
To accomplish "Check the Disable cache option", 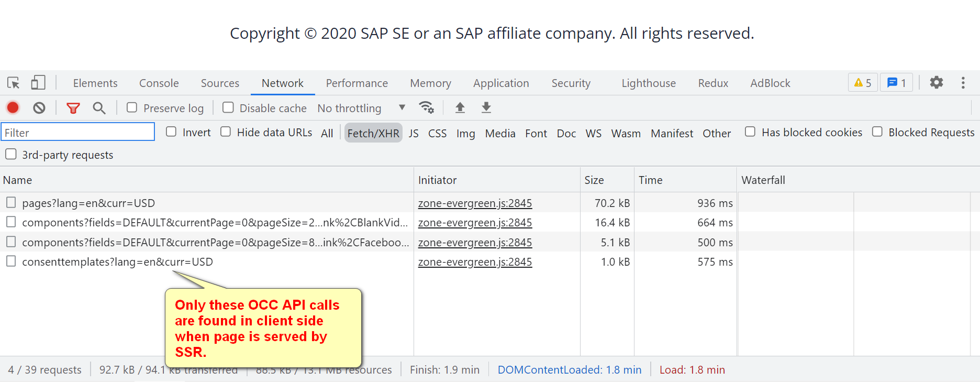I will coord(228,107).
